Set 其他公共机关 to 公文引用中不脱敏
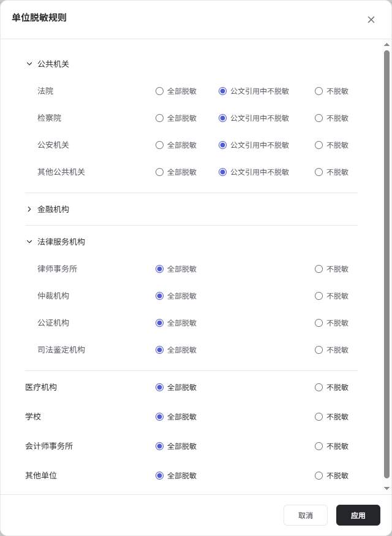 tap(222, 172)
